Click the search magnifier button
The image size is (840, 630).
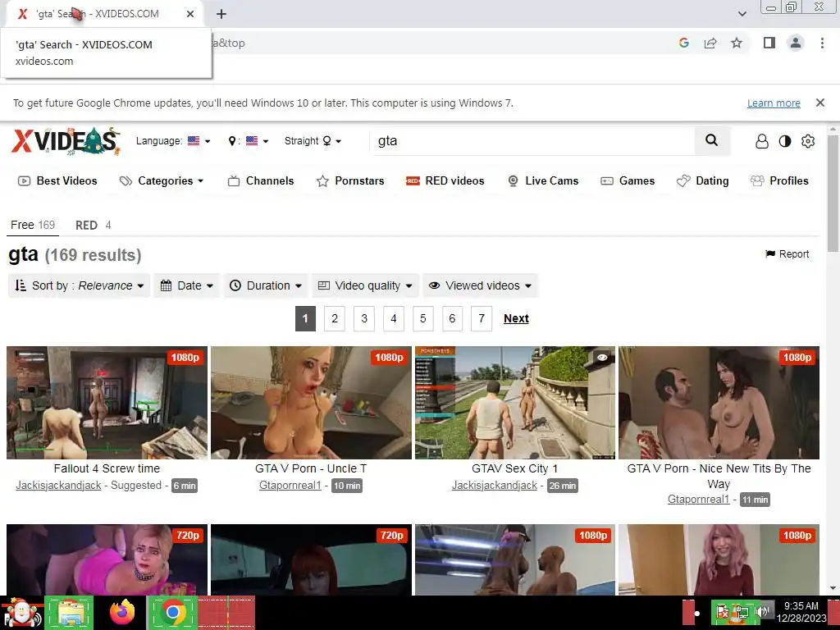711,140
